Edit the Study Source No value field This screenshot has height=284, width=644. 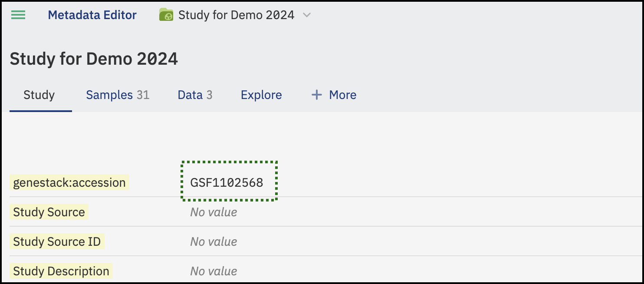[x=214, y=212]
